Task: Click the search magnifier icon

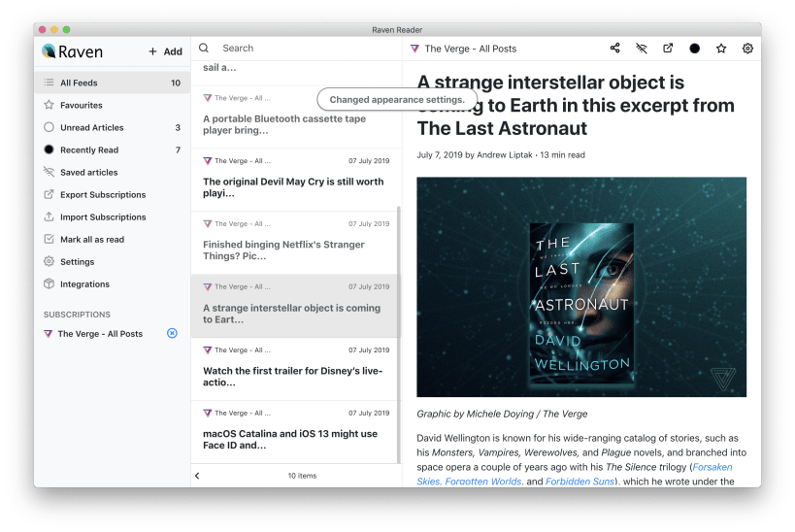Action: pyautogui.click(x=204, y=48)
